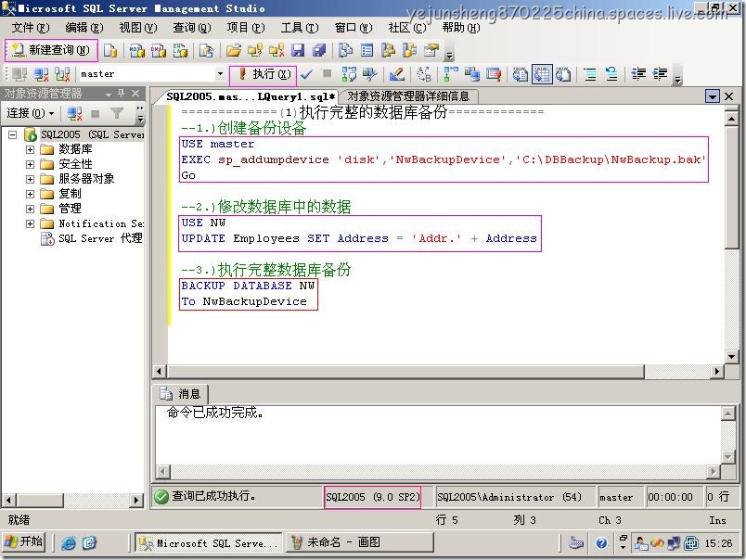Click the Parse checkmark icon

coord(307,74)
